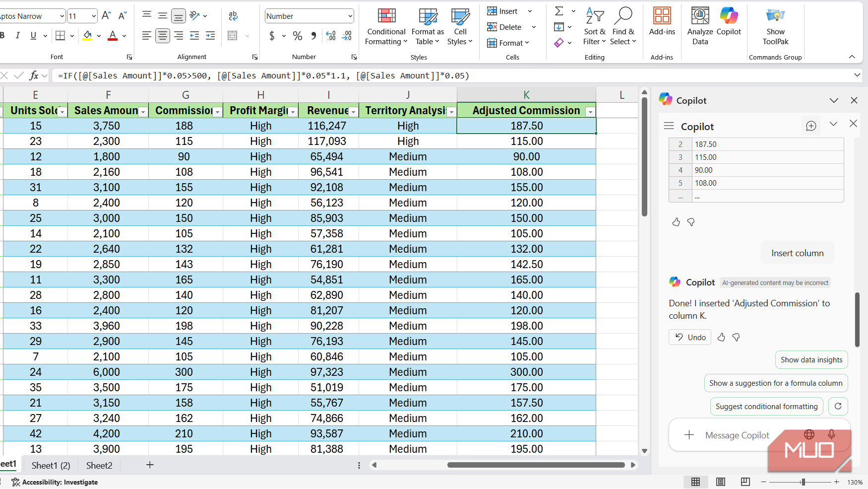Toggle align left
The image size is (868, 489).
[147, 36]
